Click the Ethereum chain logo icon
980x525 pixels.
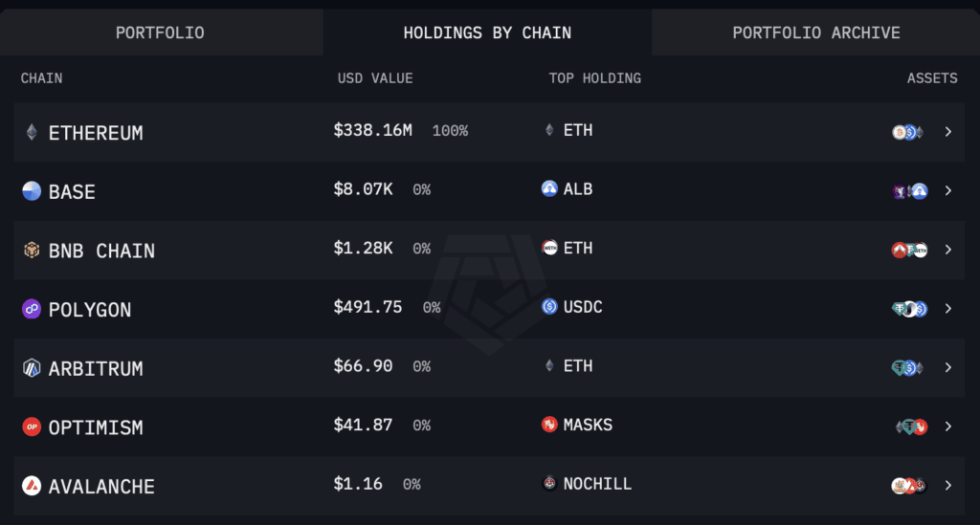tap(32, 132)
